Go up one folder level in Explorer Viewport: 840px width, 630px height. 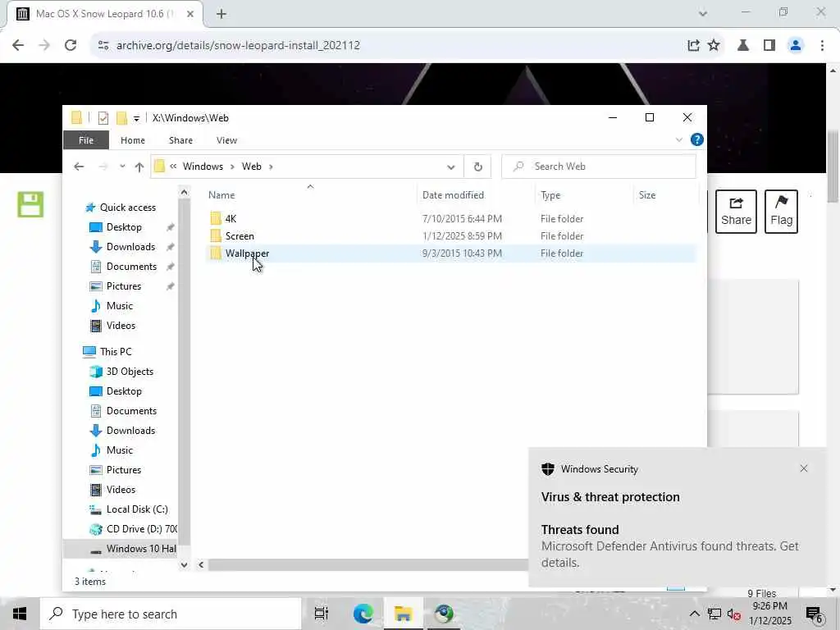tap(139, 167)
